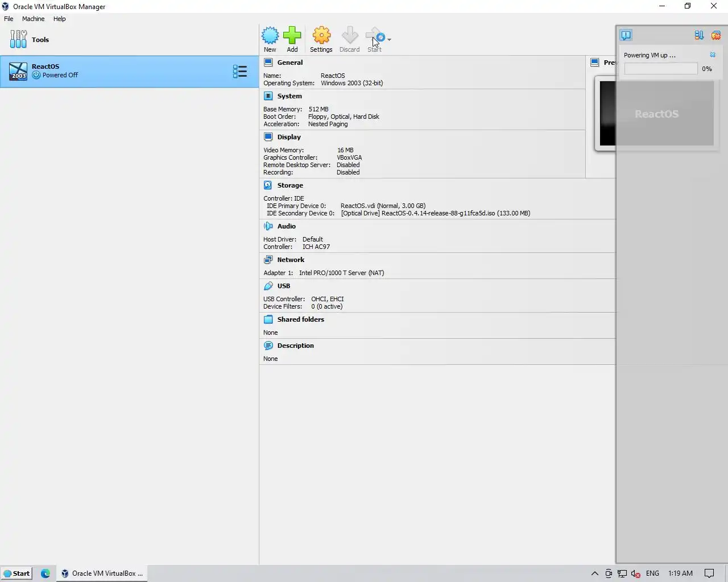Click the green Add machine icon
The height and width of the screenshot is (582, 728).
[292, 36]
